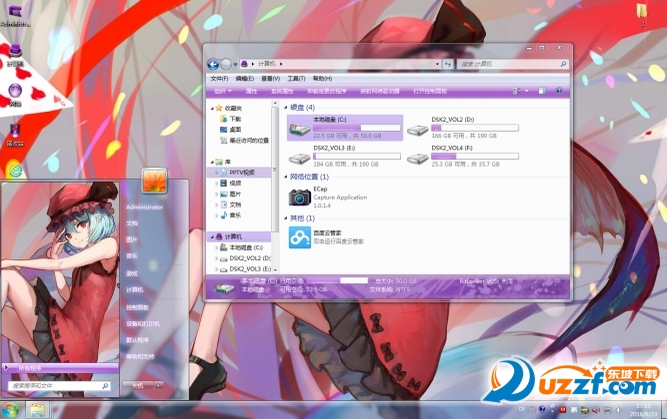This screenshot has height=419, width=667.
Task: Click the Start menu 搜索程序和文件 search box
Action: point(60,385)
